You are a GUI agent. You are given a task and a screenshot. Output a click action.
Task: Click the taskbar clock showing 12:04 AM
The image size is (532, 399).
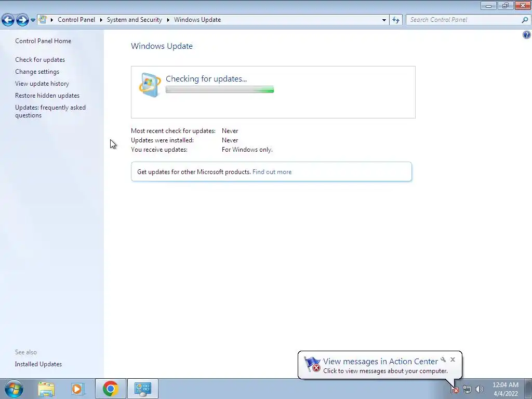(506, 389)
